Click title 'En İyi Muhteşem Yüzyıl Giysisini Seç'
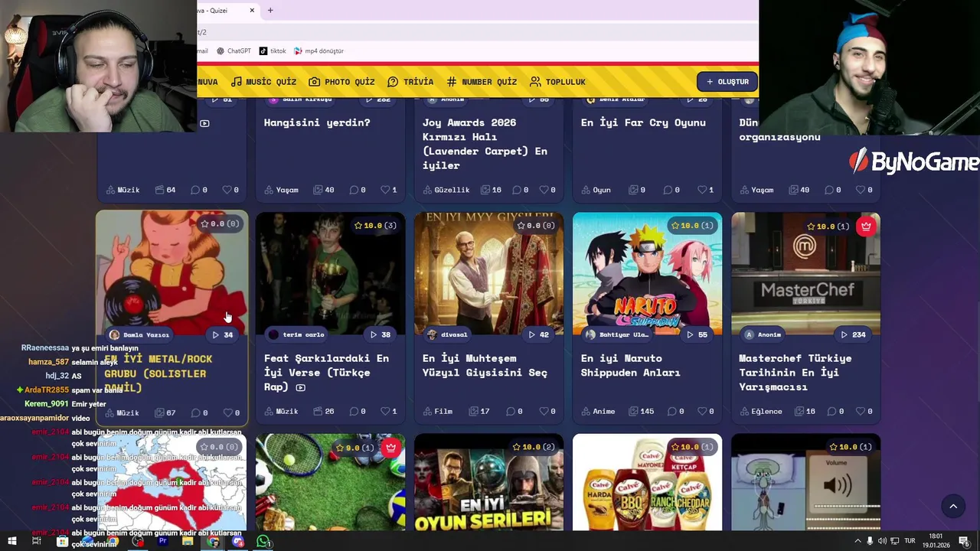This screenshot has width=980, height=551. pyautogui.click(x=485, y=365)
